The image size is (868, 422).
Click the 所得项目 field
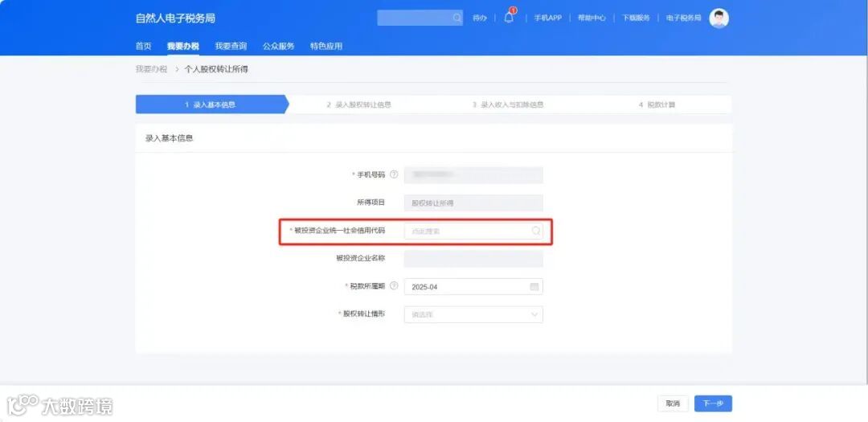(473, 203)
